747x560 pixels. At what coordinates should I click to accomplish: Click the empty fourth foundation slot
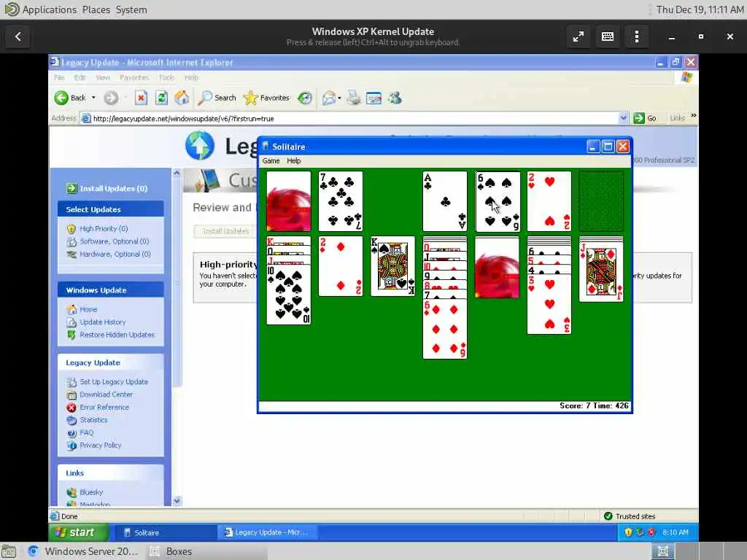coord(601,201)
